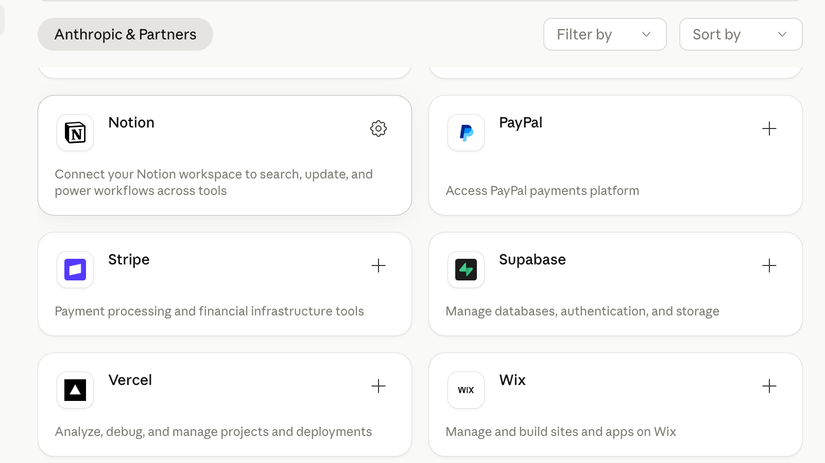Viewport: 825px width, 463px height.
Task: Select the Anthropic & Partners tab
Action: [125, 34]
